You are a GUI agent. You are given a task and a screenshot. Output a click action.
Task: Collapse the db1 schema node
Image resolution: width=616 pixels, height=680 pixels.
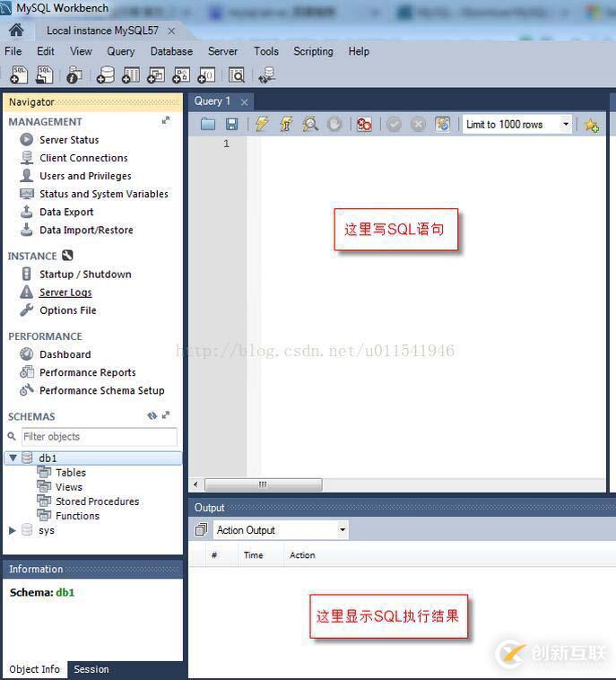coord(13,458)
